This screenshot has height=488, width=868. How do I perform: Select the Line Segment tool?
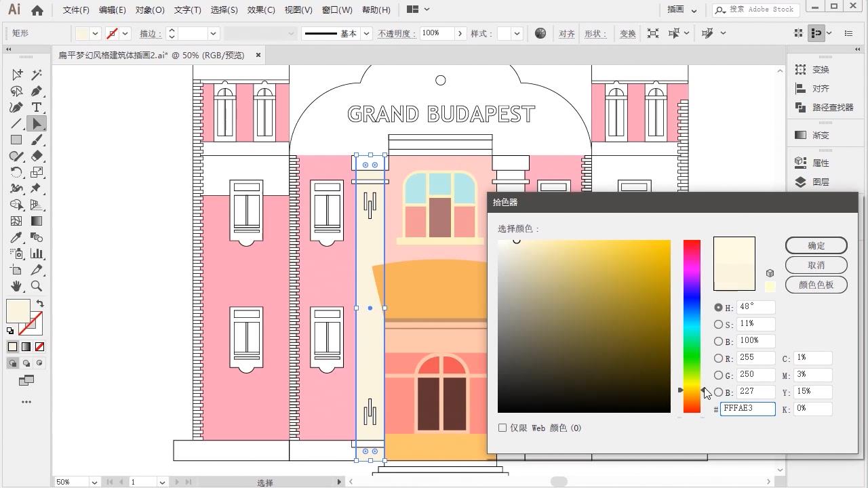coord(16,123)
